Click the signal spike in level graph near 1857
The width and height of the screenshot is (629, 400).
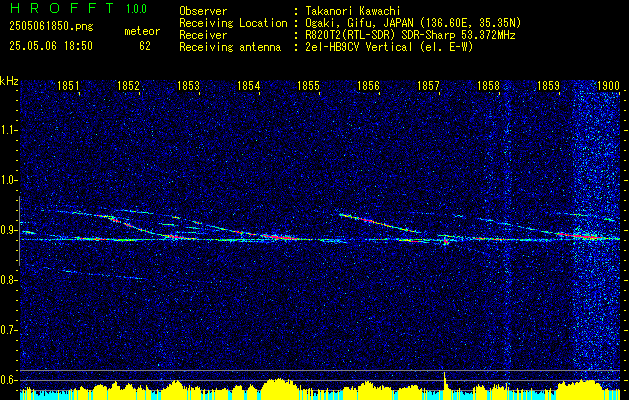coord(444,381)
